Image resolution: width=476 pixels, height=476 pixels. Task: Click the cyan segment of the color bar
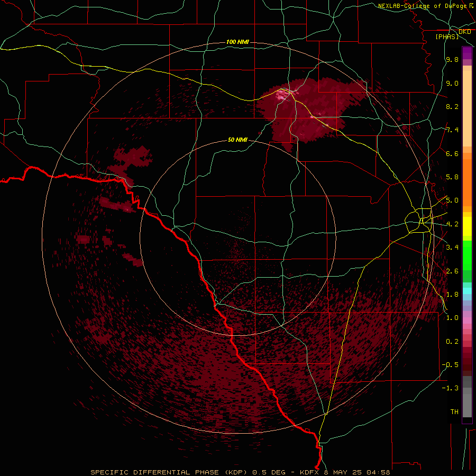click(467, 291)
